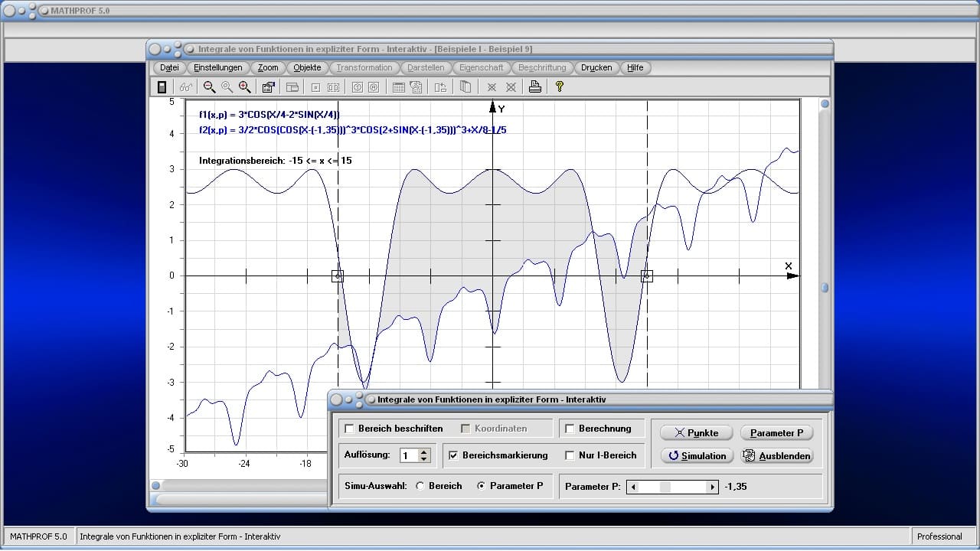Select the Bereich radio button
980x551 pixels.
[420, 486]
